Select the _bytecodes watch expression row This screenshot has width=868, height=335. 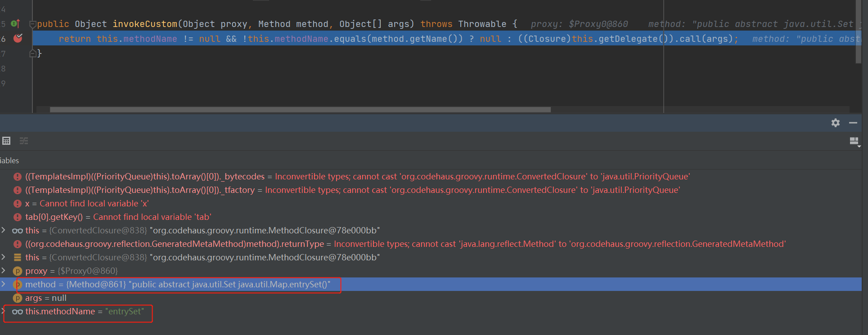click(x=431, y=177)
